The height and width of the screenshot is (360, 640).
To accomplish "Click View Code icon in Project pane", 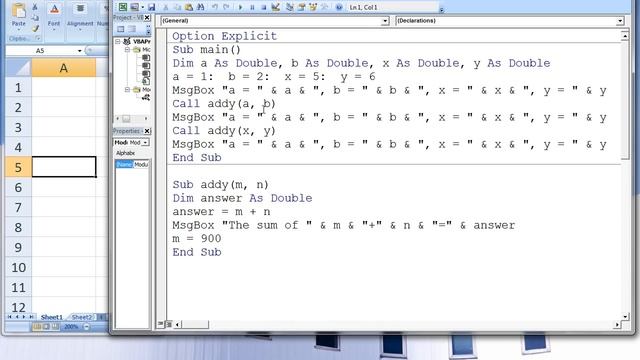I will pos(120,29).
